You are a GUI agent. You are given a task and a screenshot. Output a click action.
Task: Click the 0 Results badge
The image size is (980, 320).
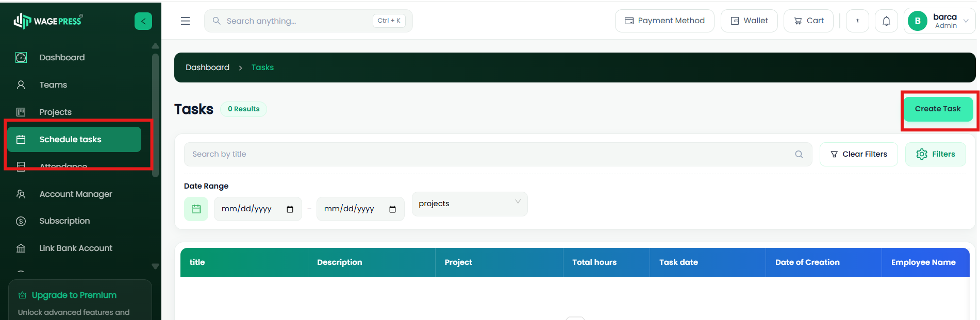(243, 109)
